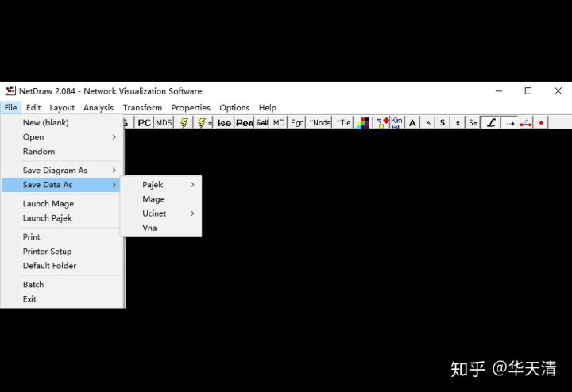
Task: Close the NetDraw window
Action: (558, 91)
